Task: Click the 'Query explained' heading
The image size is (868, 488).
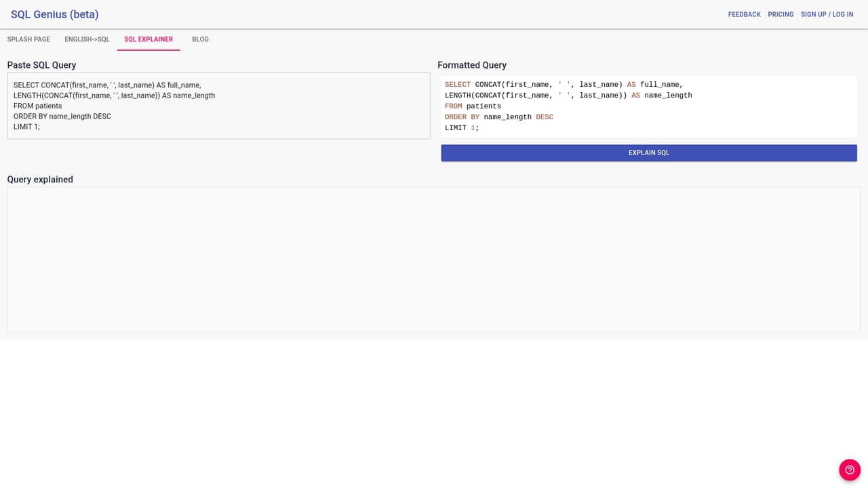Action: coord(40,180)
